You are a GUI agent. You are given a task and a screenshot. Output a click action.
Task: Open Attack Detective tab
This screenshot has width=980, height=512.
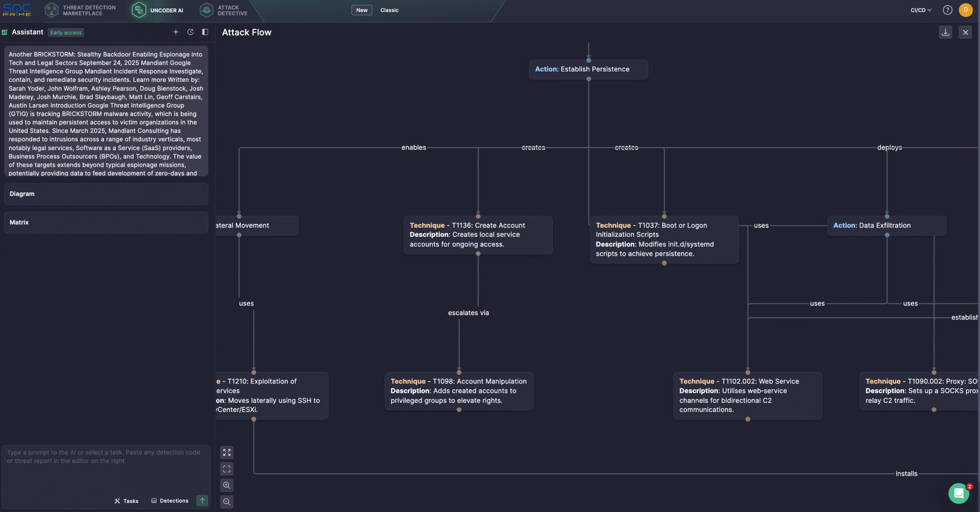point(224,10)
